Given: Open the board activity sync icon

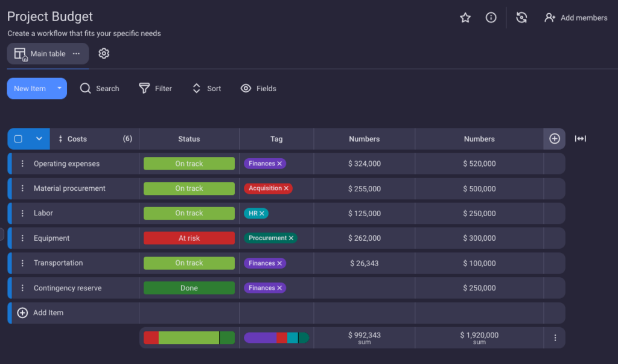Looking at the screenshot, I should (x=521, y=18).
